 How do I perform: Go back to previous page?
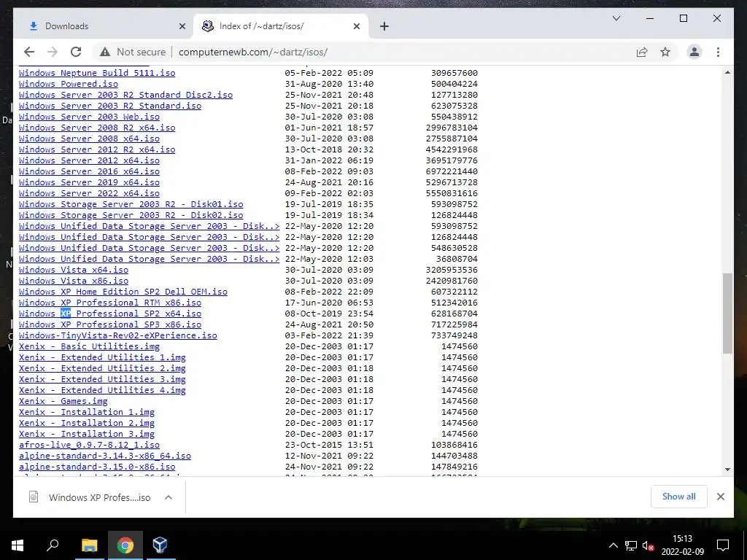(29, 52)
